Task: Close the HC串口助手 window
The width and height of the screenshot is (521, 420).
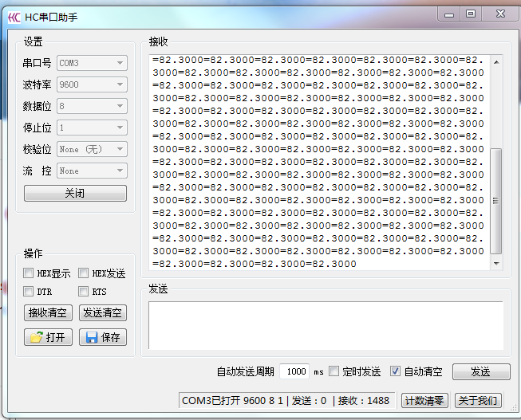Action: coord(499,14)
